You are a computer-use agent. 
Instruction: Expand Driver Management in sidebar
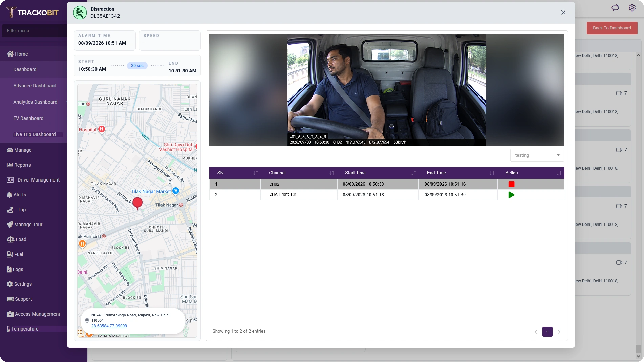pos(34,180)
